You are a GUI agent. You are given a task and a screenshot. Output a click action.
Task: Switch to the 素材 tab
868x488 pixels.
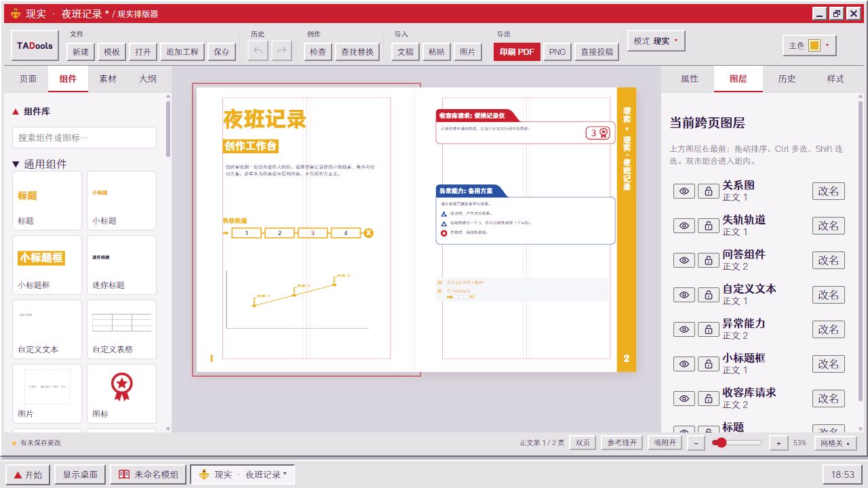pos(108,79)
